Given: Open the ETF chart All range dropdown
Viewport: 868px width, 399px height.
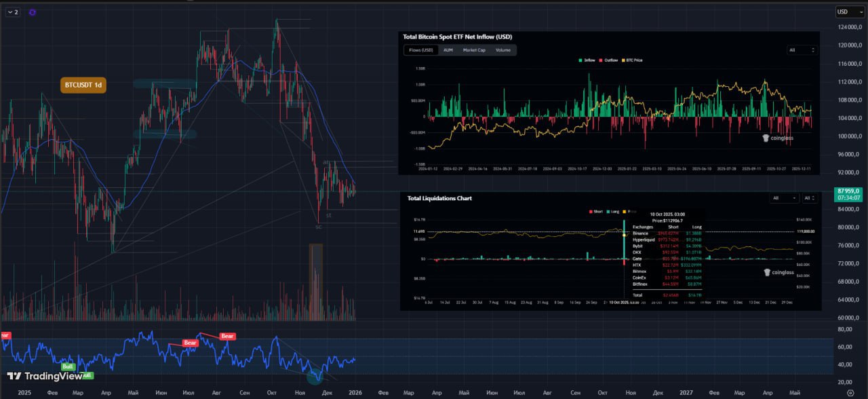Looking at the screenshot, I should (802, 50).
